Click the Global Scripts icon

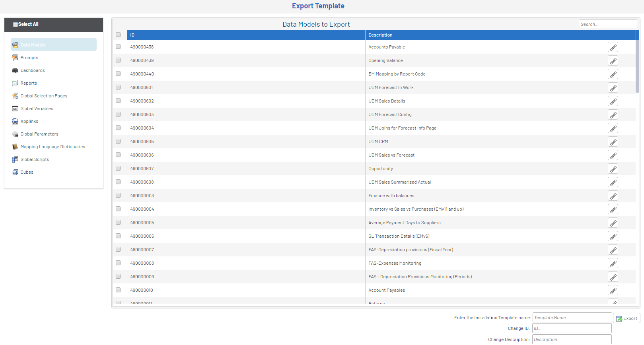pyautogui.click(x=15, y=159)
